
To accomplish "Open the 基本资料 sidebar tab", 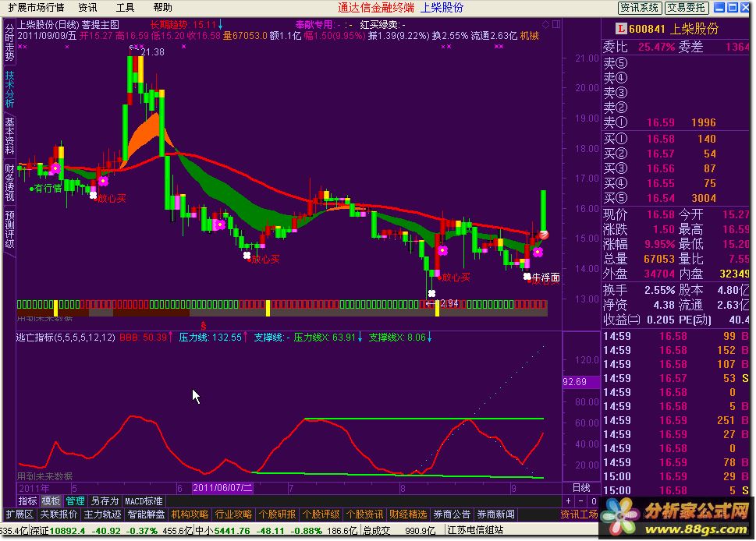I will (9, 136).
